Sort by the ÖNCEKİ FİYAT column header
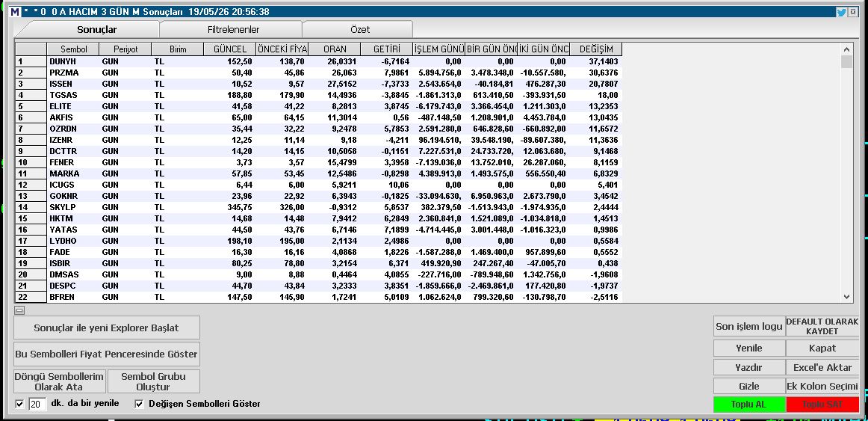 pos(282,49)
